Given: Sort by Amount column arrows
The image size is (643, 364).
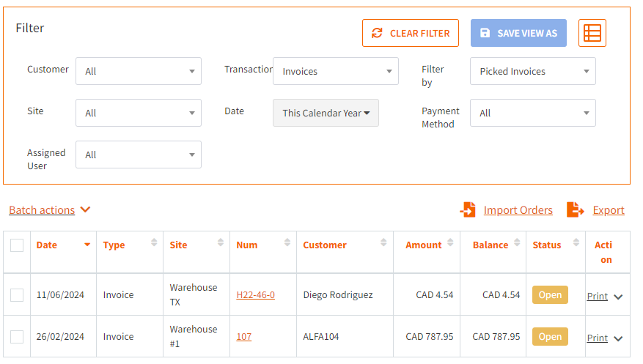Looking at the screenshot, I should tap(450, 242).
